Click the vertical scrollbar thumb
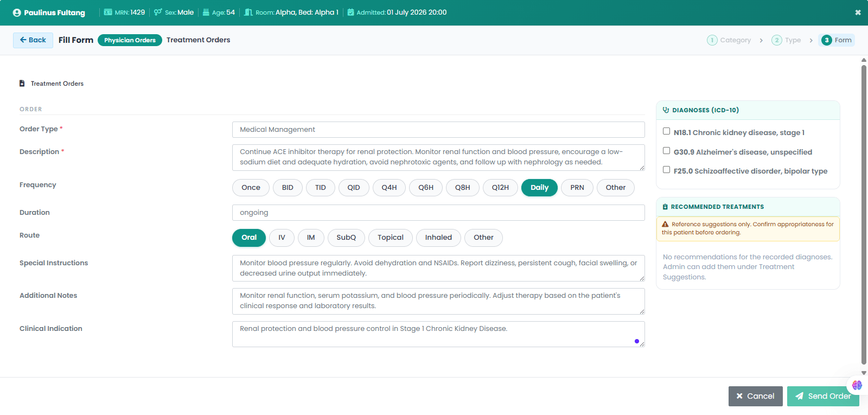Viewport: 868px width, 415px height. (864, 214)
